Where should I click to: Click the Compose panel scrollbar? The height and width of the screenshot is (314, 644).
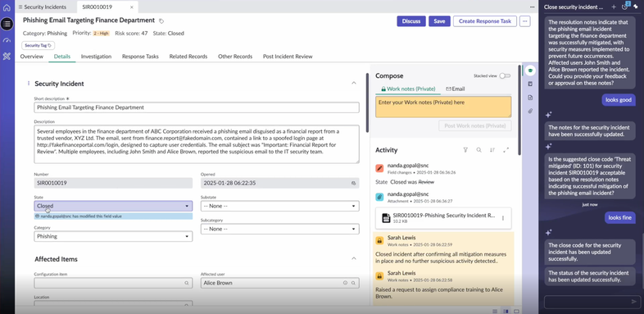click(x=519, y=110)
